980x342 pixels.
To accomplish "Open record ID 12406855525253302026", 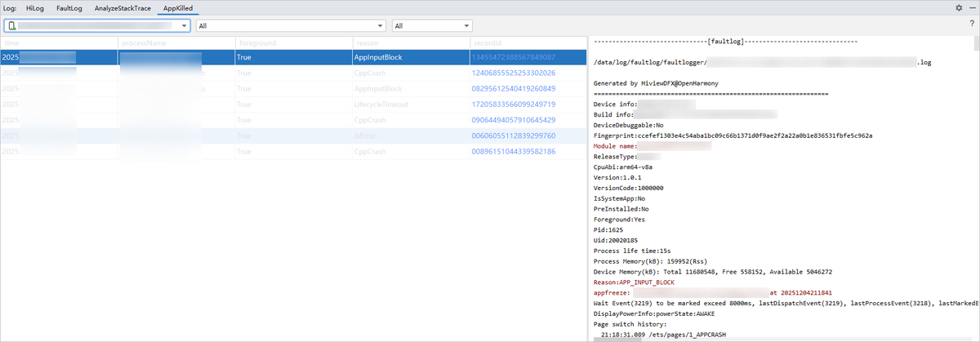I will (513, 73).
